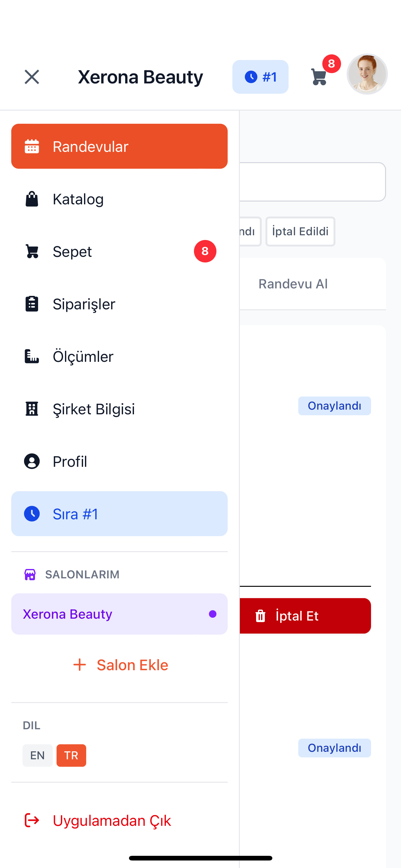Screen dimensions: 401x868
Task: Switch language to EN
Action: (37, 756)
